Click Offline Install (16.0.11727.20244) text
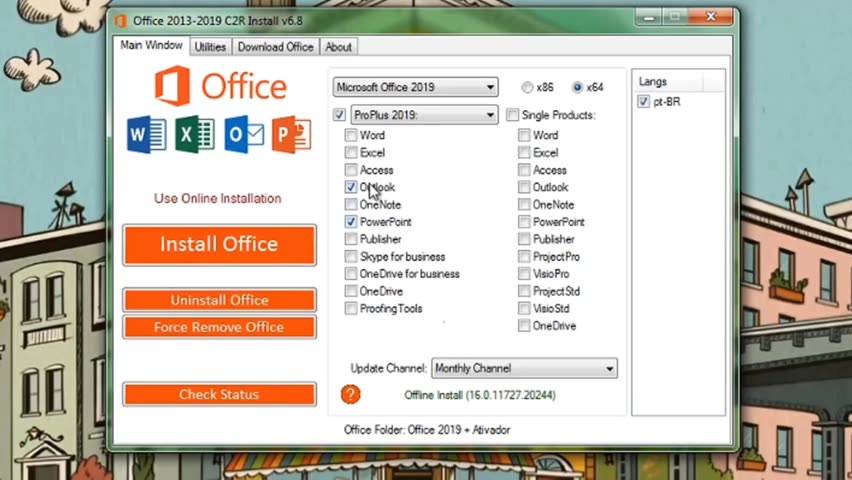 coord(480,395)
